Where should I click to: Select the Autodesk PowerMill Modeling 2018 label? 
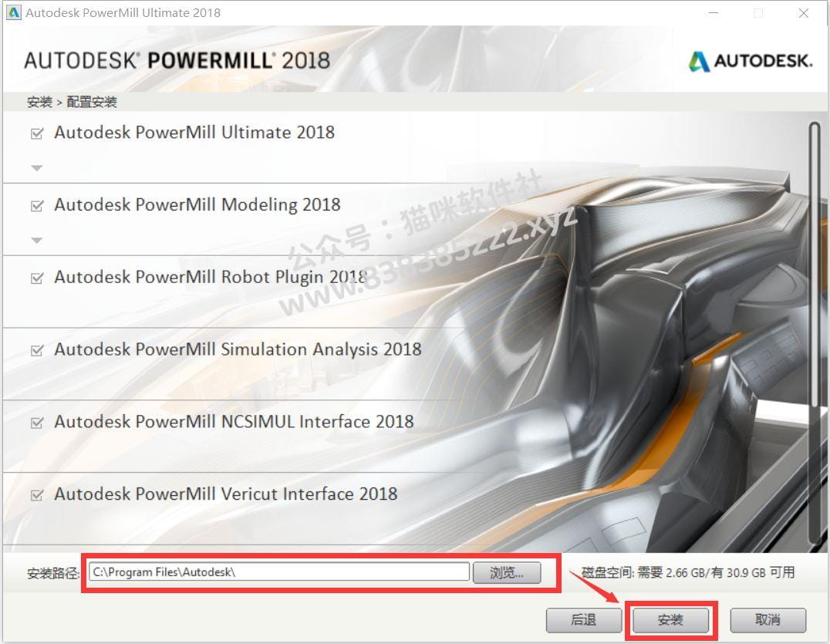(x=197, y=205)
